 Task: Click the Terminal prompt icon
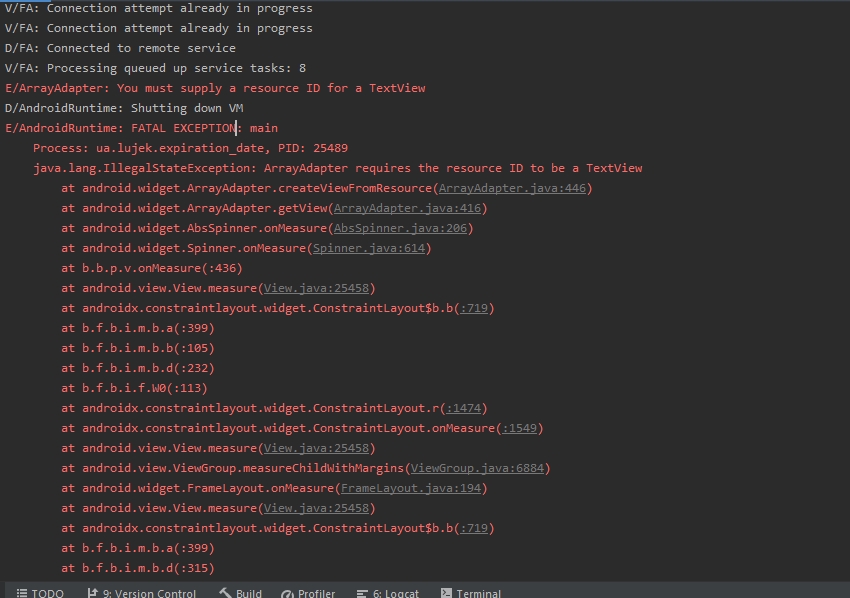click(x=446, y=593)
